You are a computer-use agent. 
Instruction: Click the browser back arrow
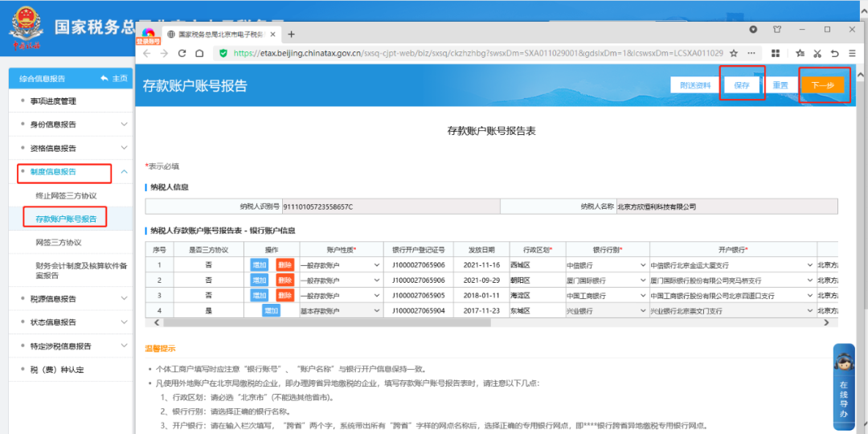[146, 53]
